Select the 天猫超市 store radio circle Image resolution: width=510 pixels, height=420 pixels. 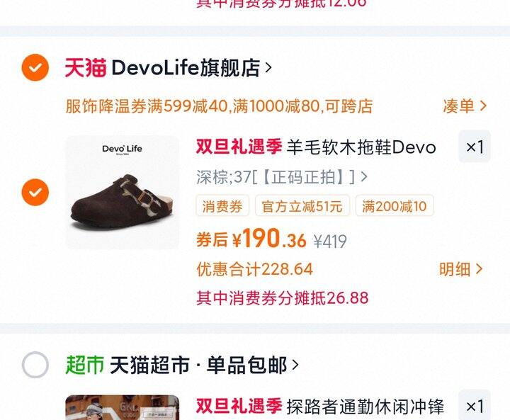click(35, 365)
